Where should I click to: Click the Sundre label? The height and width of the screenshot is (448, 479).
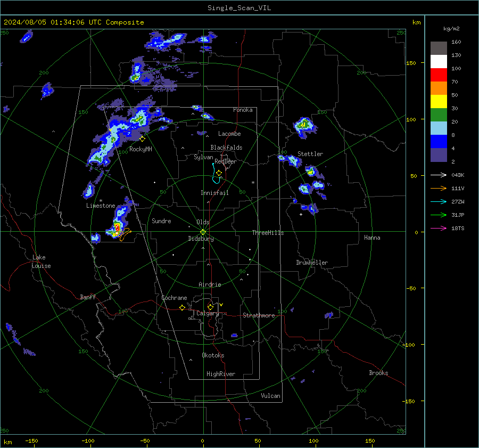coord(161,221)
